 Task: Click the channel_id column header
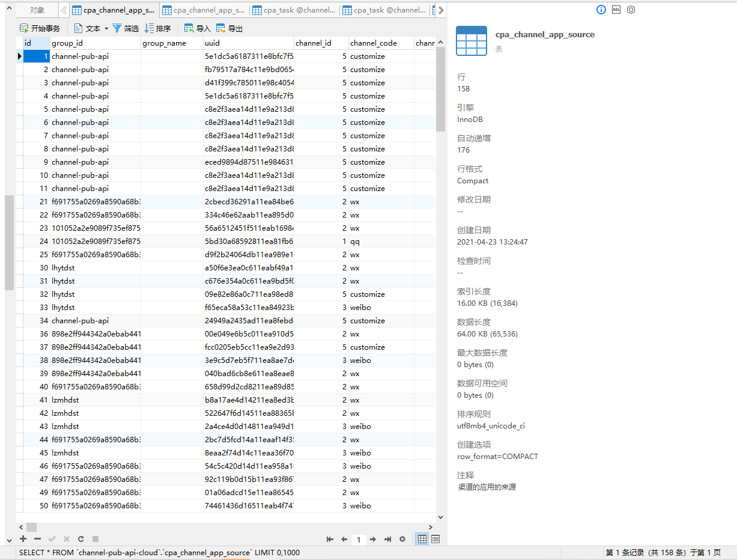pyautogui.click(x=321, y=43)
